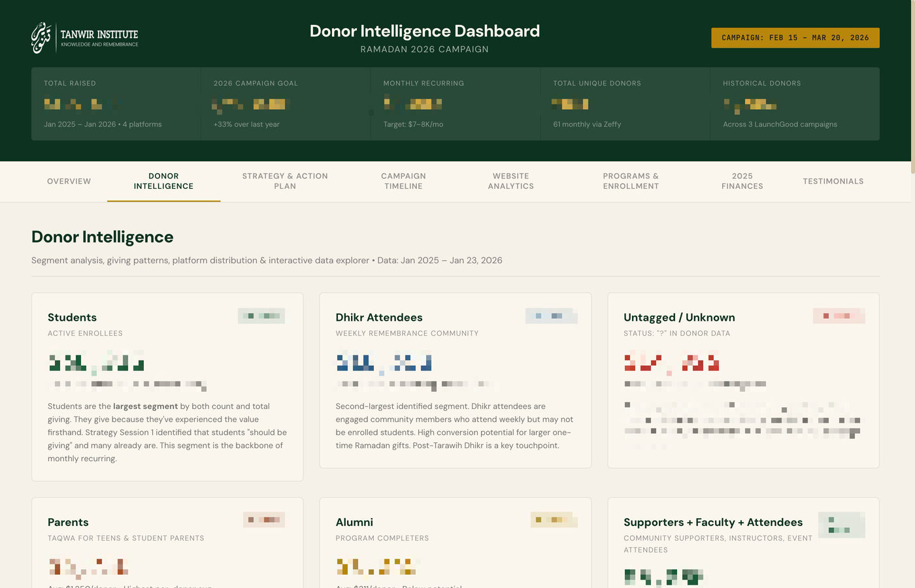Open the Overview tab
The width and height of the screenshot is (915, 588).
(x=69, y=181)
